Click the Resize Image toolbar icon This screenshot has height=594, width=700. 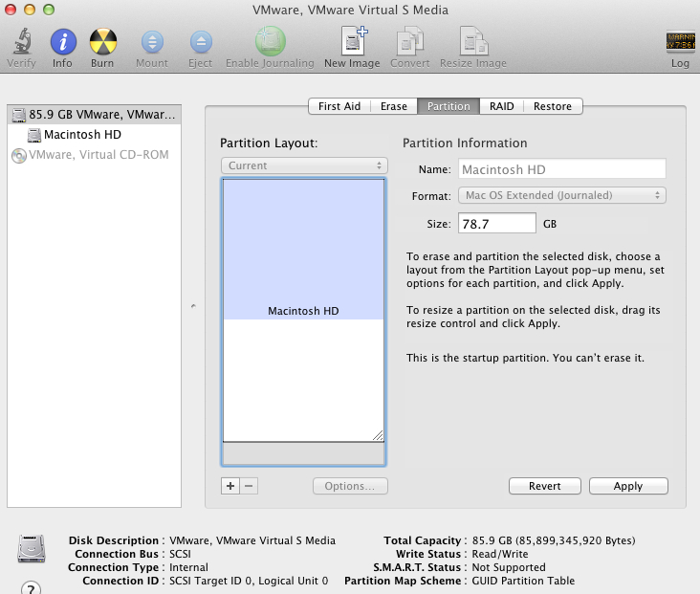pyautogui.click(x=473, y=40)
